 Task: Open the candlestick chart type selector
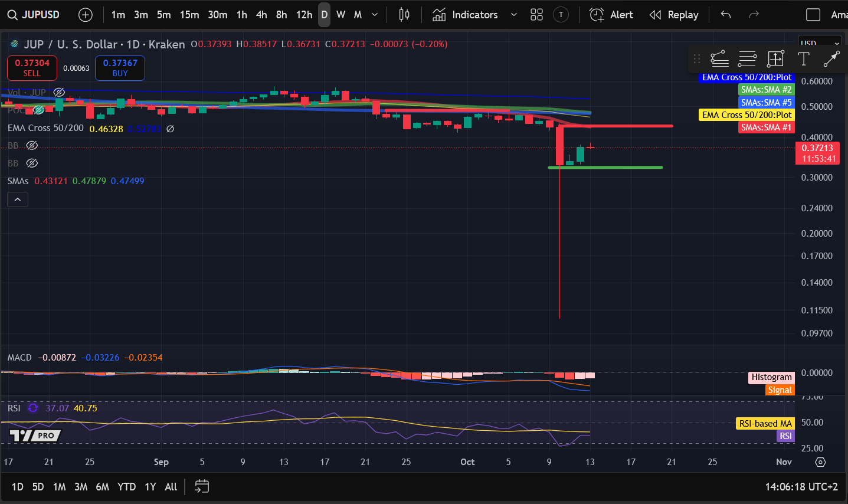pyautogui.click(x=404, y=15)
